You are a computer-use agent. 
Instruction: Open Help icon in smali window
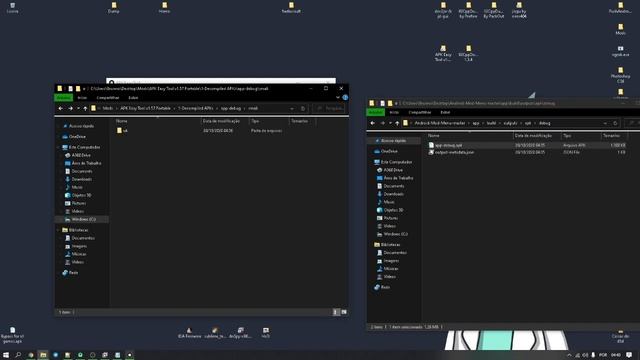click(x=345, y=98)
